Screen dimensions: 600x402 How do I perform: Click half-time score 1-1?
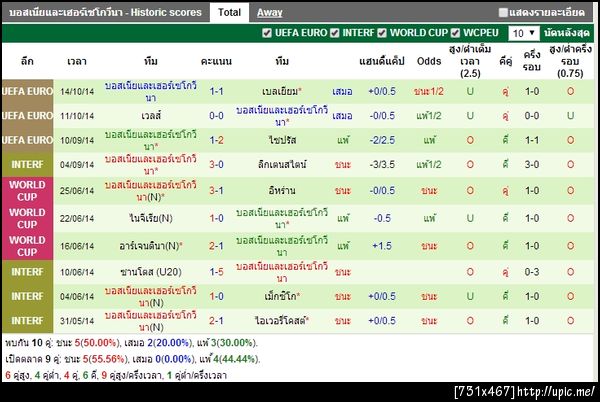pos(532,140)
